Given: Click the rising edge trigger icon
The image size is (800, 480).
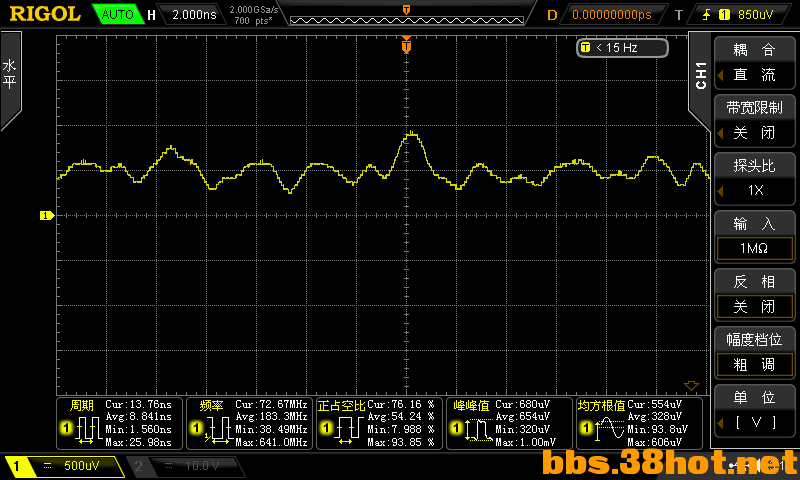Looking at the screenshot, I should click(706, 15).
